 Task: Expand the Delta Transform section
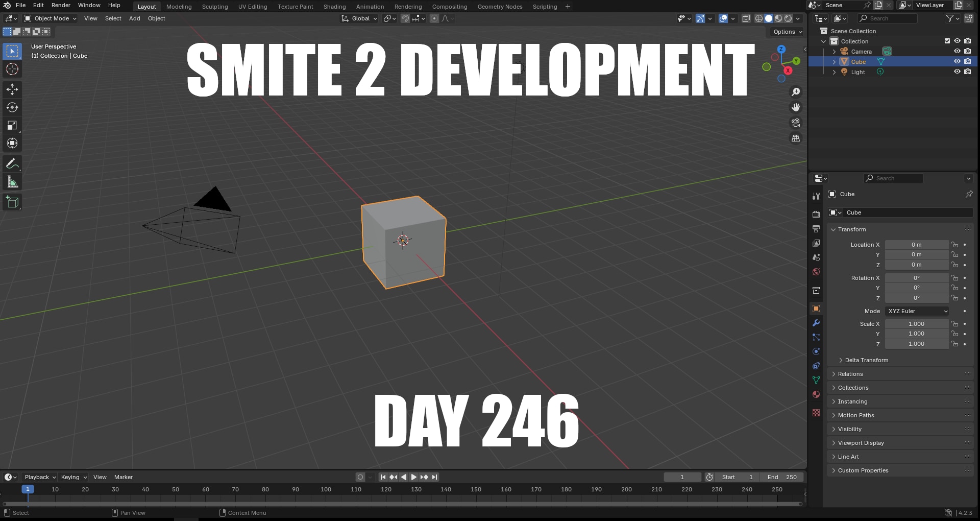(866, 360)
